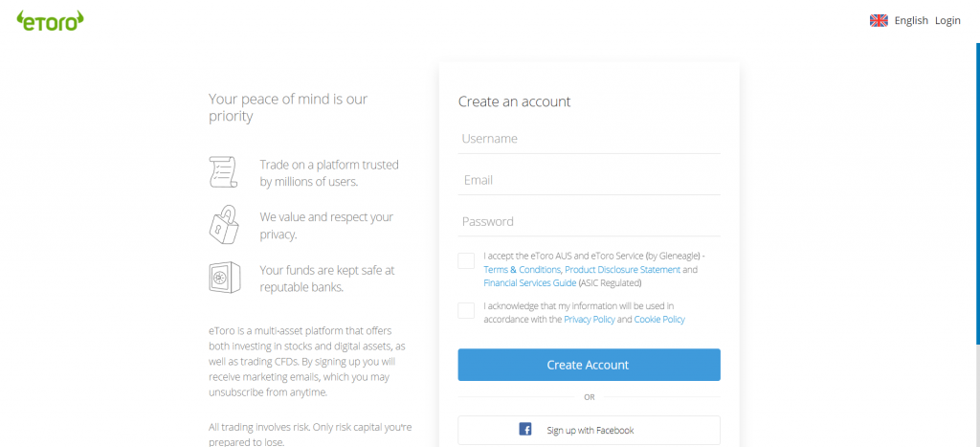Image resolution: width=980 pixels, height=447 pixels.
Task: Open the Privacy Policy link
Action: point(590,320)
